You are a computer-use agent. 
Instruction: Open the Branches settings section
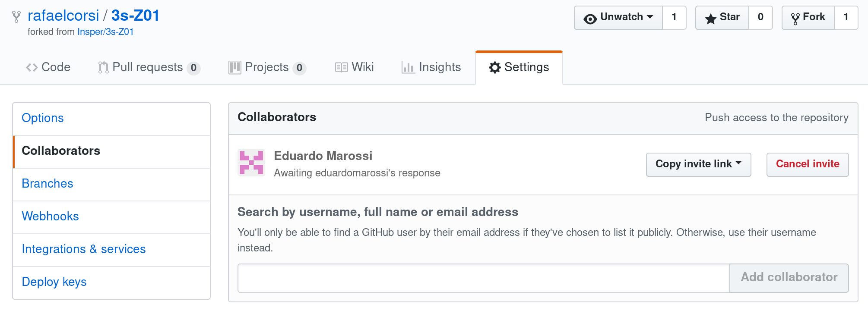point(48,184)
